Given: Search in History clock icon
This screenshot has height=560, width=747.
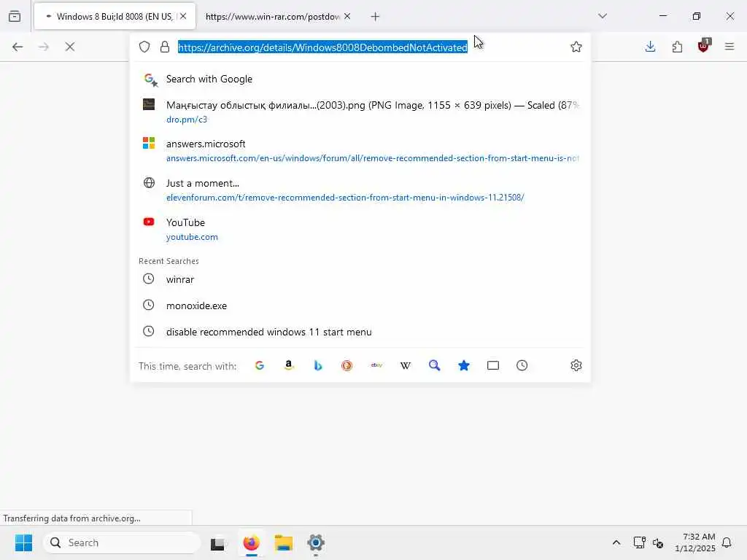Looking at the screenshot, I should point(522,365).
